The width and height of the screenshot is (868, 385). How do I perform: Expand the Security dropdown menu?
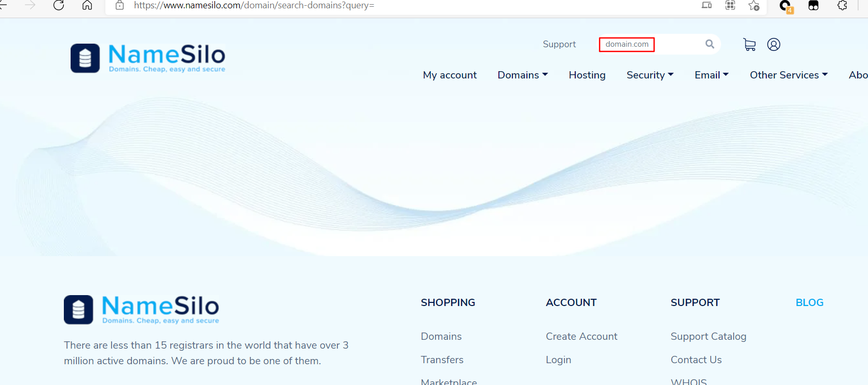pyautogui.click(x=649, y=75)
